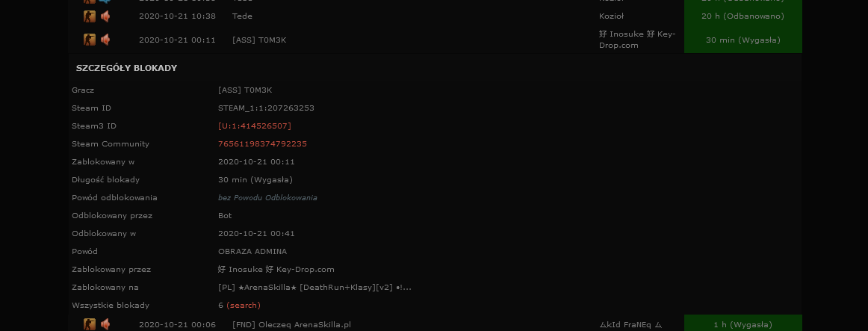Click the kId FraNEq admin name
The image size is (868, 331).
(630, 325)
